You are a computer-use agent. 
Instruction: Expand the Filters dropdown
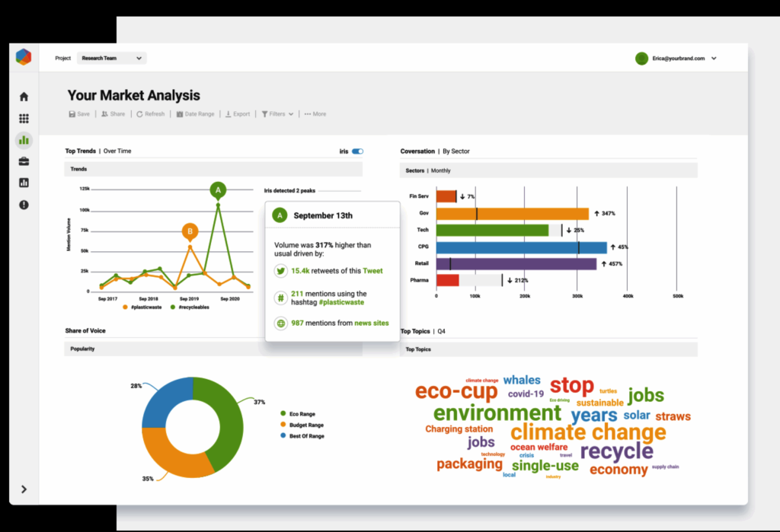pyautogui.click(x=277, y=114)
